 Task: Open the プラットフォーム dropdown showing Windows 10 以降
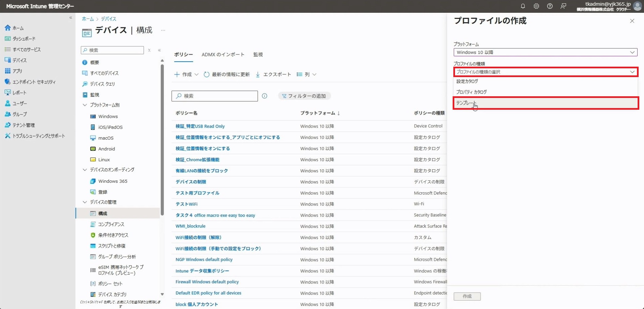pyautogui.click(x=545, y=52)
